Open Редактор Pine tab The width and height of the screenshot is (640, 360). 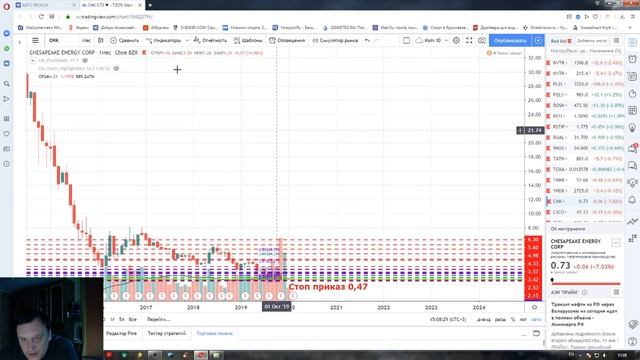coord(122,333)
